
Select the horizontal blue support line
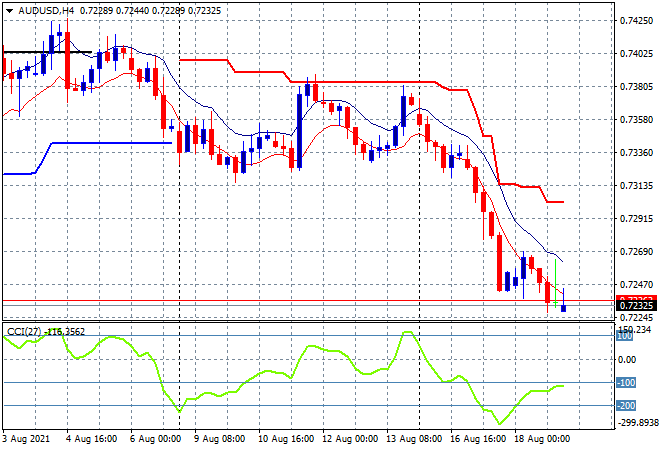pyautogui.click(x=110, y=143)
